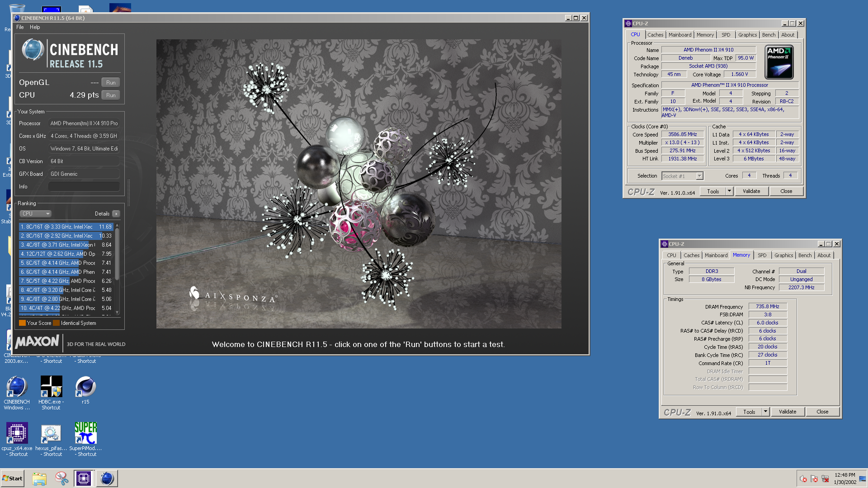Switch to the Mainboard tab in the upper CPU-Z window
The width and height of the screenshot is (868, 488).
(680, 35)
